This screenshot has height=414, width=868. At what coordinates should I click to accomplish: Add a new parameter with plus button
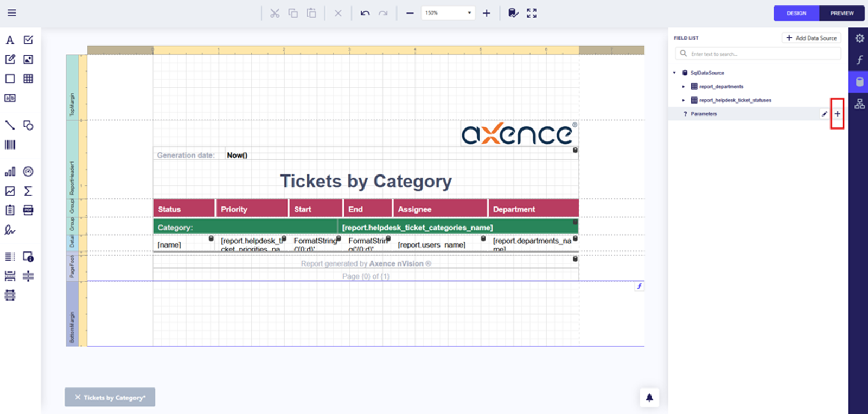click(837, 114)
